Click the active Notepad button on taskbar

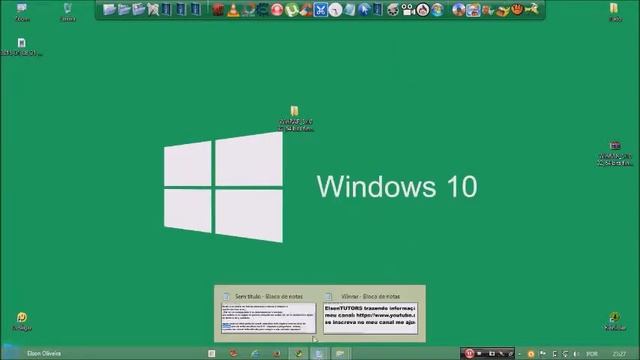coord(319,353)
